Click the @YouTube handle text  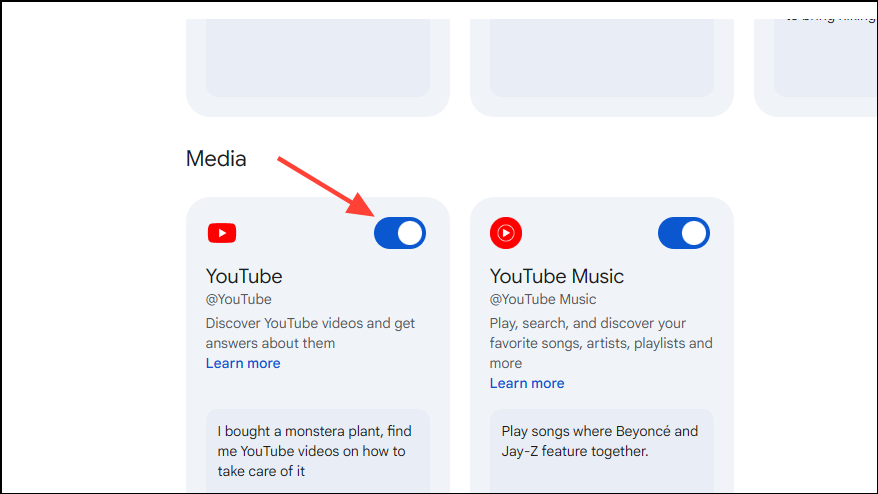click(239, 299)
